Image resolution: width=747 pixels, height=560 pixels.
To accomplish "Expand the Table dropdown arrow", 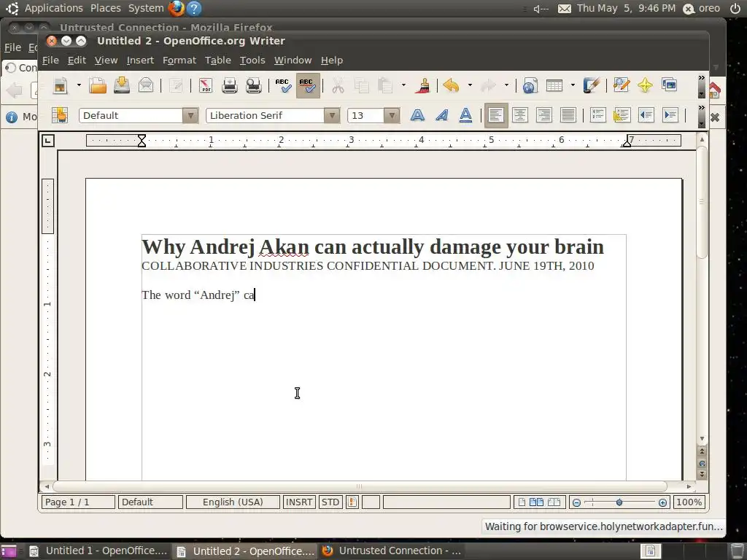I will tap(573, 86).
